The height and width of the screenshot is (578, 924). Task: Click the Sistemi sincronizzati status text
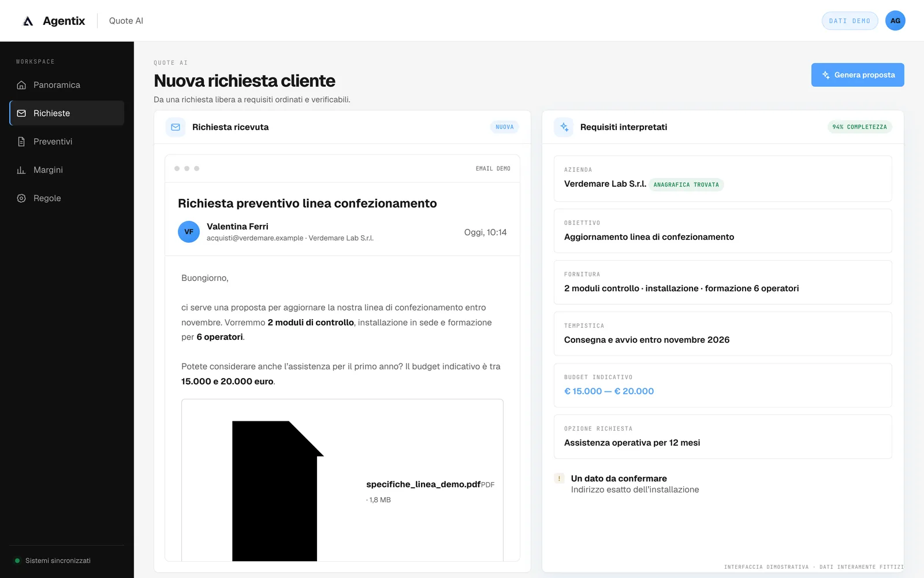point(58,561)
